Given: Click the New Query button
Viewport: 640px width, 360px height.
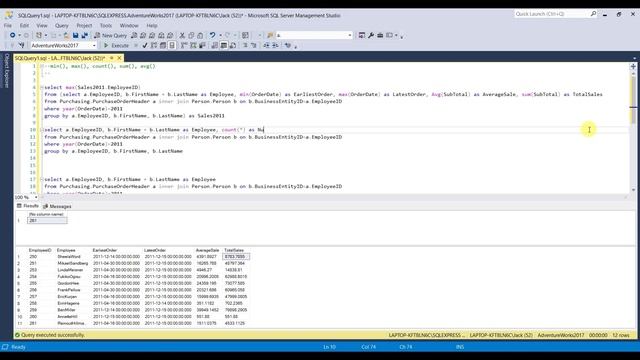Looking at the screenshot, I should tap(110, 36).
